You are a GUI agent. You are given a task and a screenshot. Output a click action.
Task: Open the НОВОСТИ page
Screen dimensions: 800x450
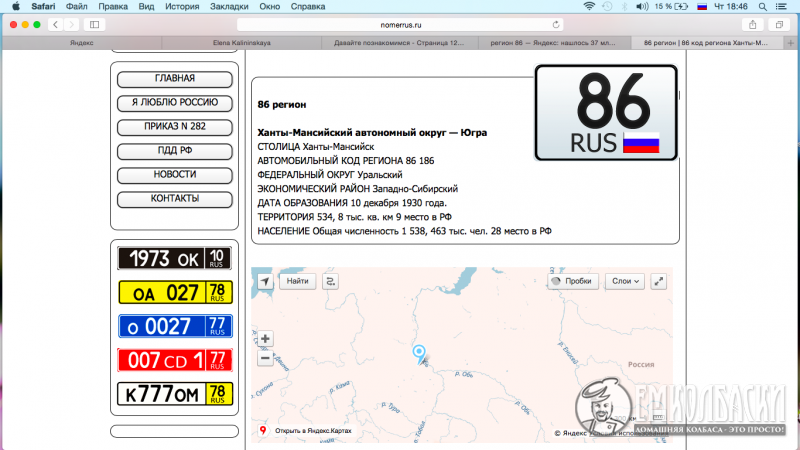(x=174, y=174)
